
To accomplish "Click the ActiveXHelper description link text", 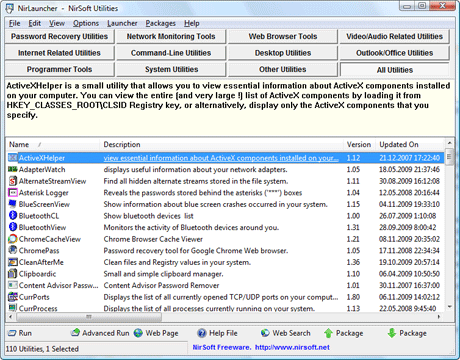I will point(221,158).
